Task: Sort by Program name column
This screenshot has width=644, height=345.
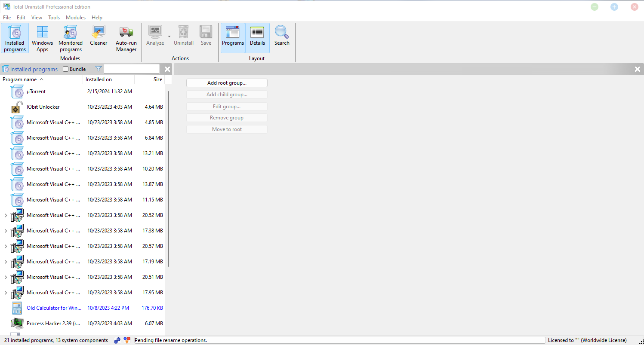Action: point(41,79)
